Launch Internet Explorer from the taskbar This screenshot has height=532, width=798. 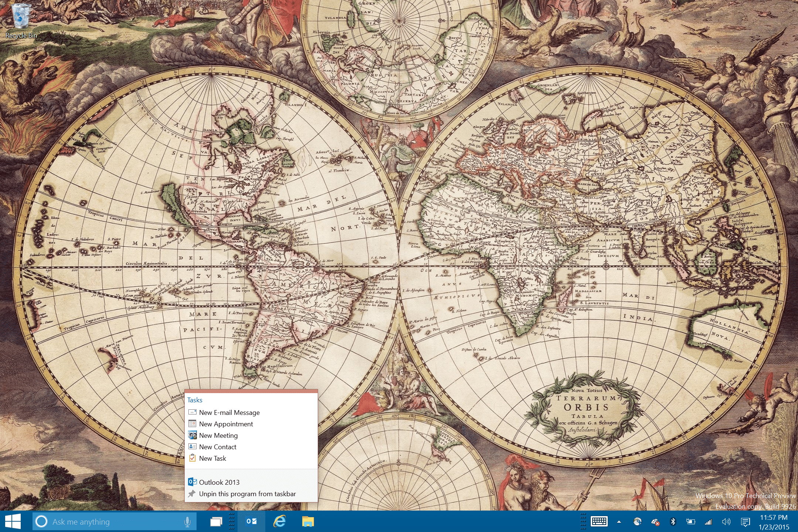pyautogui.click(x=280, y=522)
